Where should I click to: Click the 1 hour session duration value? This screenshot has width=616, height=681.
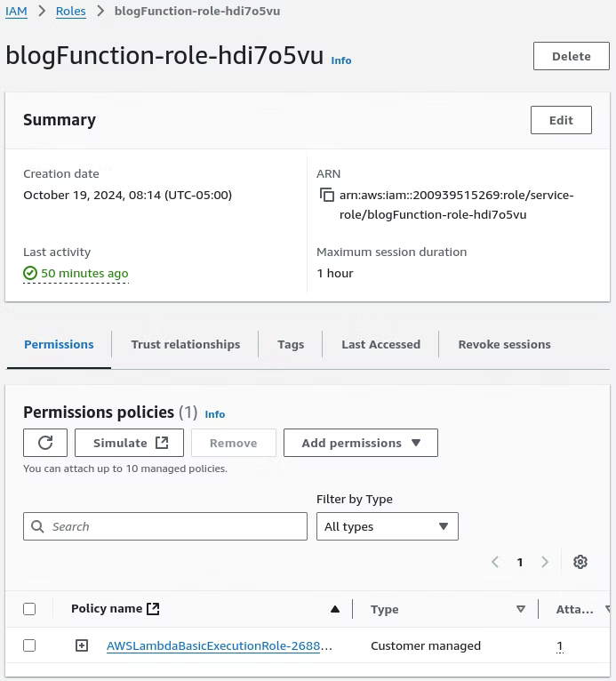[335, 273]
